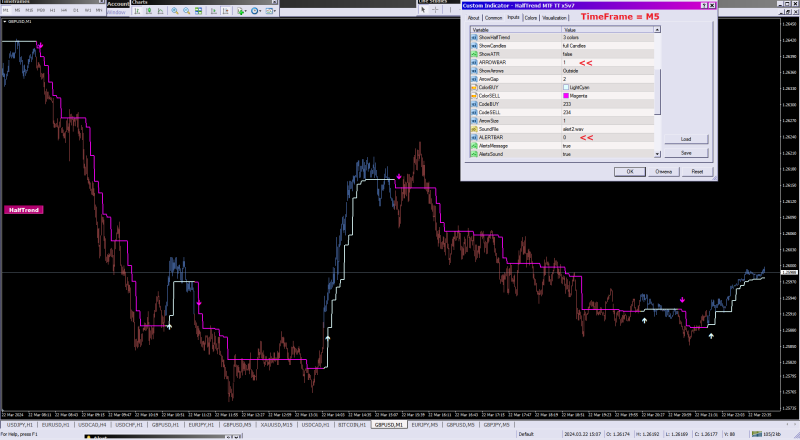Click the ShowArrows value 'Outside'
This screenshot has height=440, width=800.
[570, 71]
